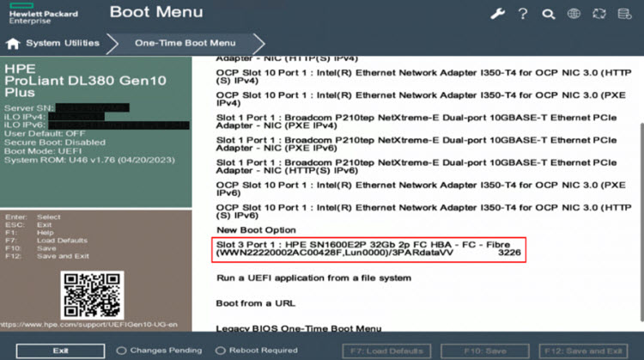Click the Hewlett Packard Enterprise logo
The width and height of the screenshot is (644, 360).
click(x=43, y=13)
